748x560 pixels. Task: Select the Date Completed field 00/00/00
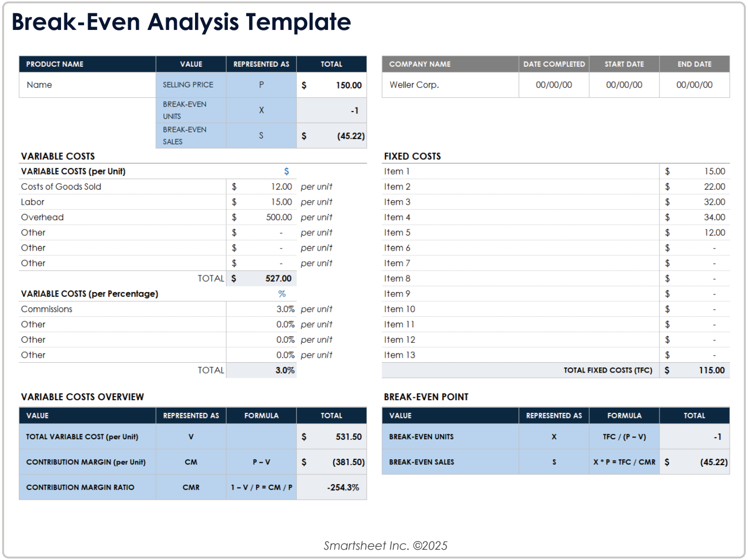[554, 85]
